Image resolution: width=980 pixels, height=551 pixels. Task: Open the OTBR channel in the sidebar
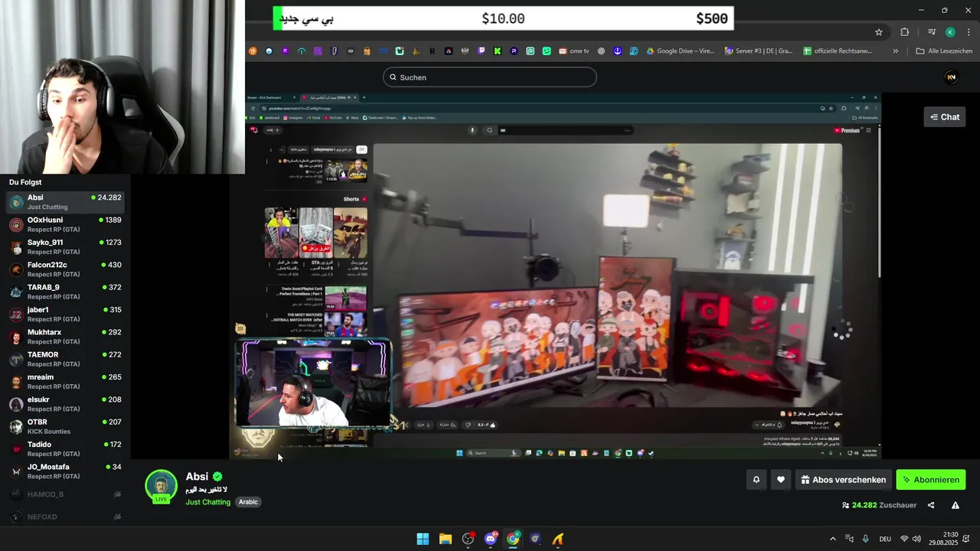click(65, 426)
